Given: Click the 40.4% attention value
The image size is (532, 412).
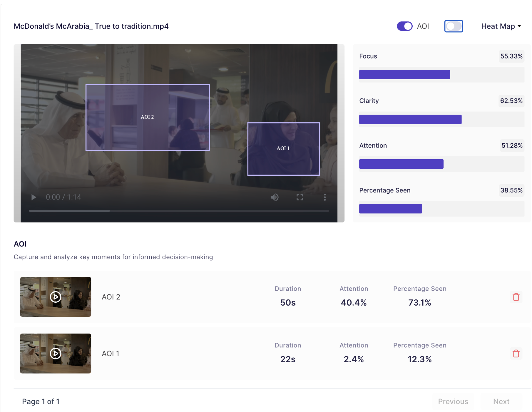Looking at the screenshot, I should 354,302.
